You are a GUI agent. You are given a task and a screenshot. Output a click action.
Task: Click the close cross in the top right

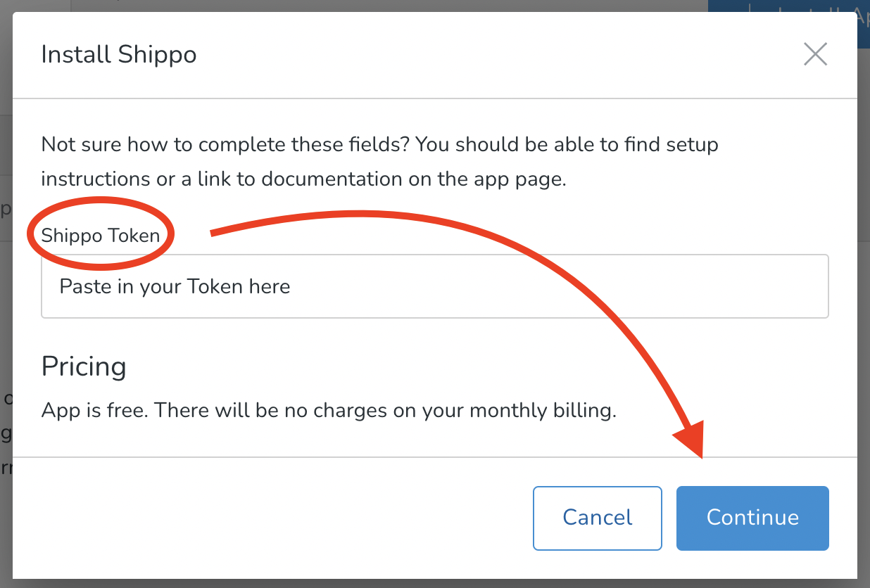coord(815,53)
